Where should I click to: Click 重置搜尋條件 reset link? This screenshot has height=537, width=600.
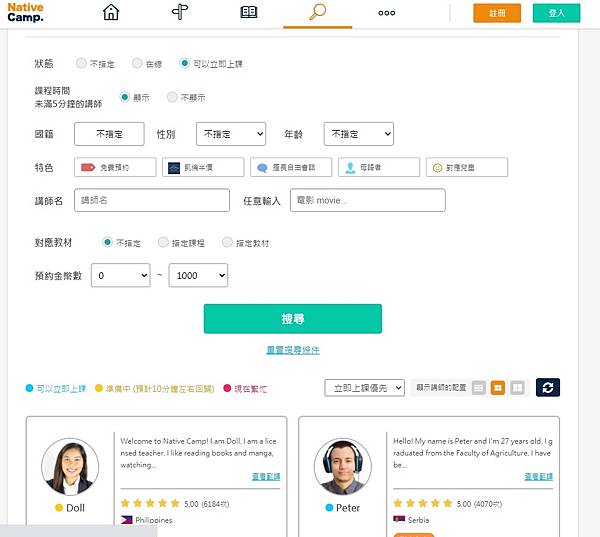[x=293, y=350]
